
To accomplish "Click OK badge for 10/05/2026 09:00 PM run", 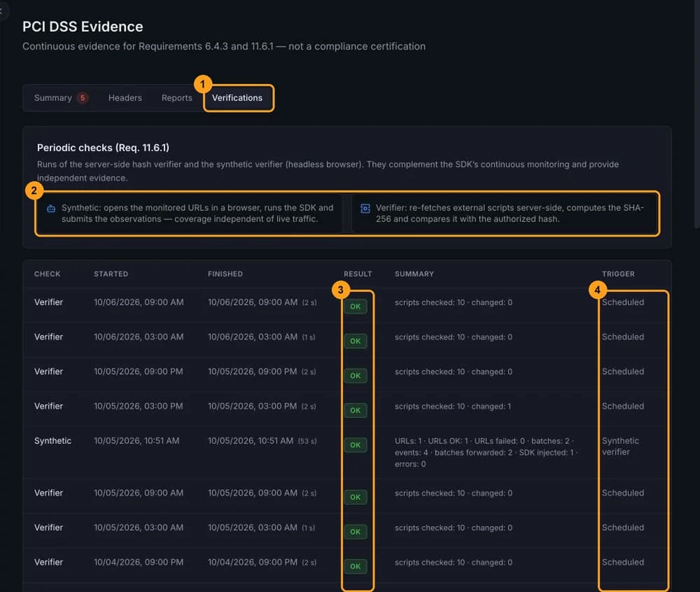I will [356, 376].
